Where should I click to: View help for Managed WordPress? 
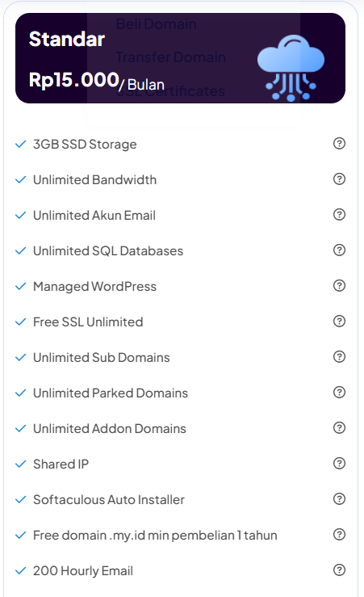(x=339, y=285)
